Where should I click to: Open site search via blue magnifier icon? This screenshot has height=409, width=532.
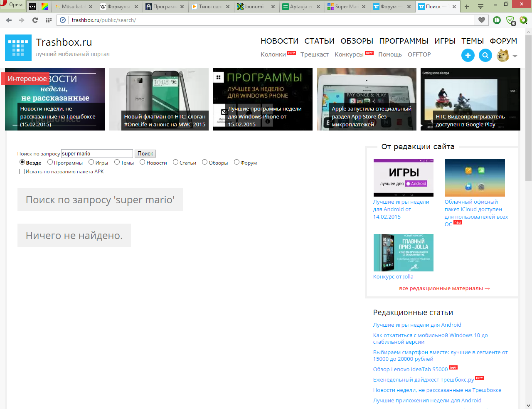pos(485,55)
